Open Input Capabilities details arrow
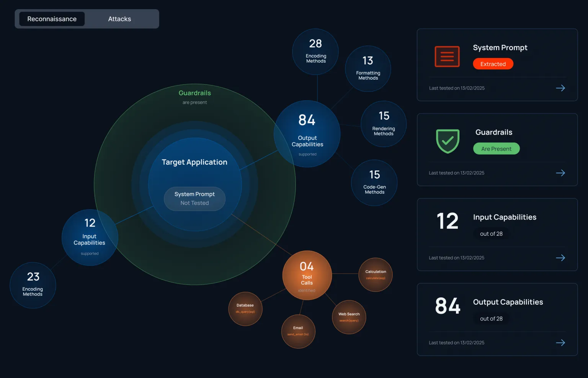The height and width of the screenshot is (378, 588). (560, 258)
